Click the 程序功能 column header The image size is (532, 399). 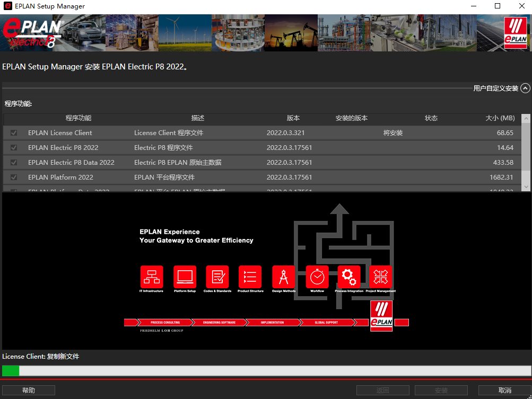(x=79, y=118)
